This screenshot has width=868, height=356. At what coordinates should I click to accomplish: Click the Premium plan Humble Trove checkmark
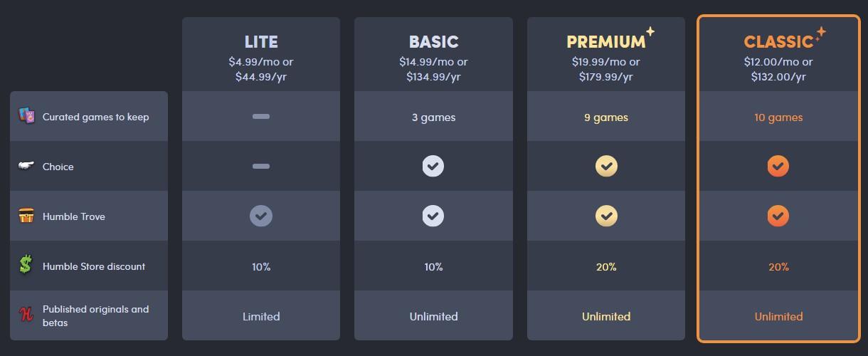pyautogui.click(x=606, y=216)
